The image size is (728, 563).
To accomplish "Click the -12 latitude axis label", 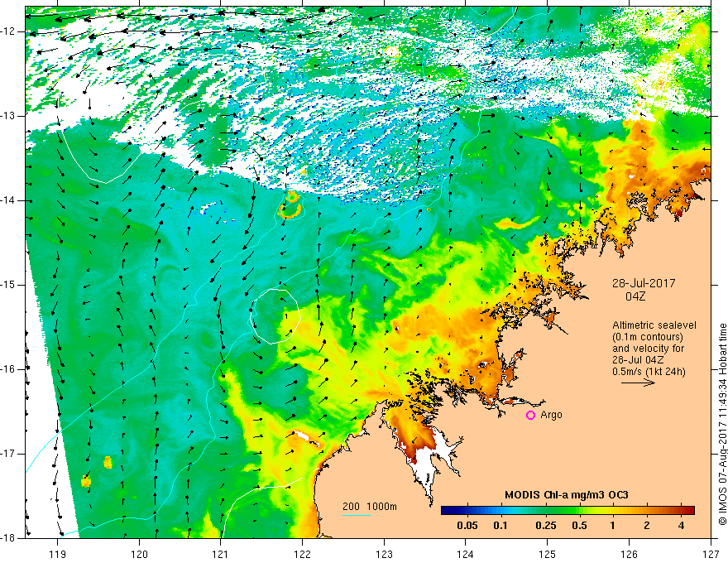I will pos(8,31).
